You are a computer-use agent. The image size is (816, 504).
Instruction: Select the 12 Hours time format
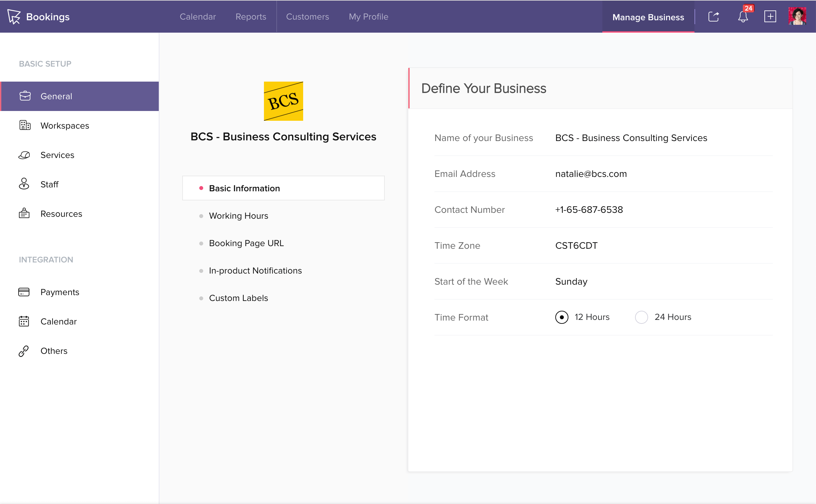(x=562, y=317)
